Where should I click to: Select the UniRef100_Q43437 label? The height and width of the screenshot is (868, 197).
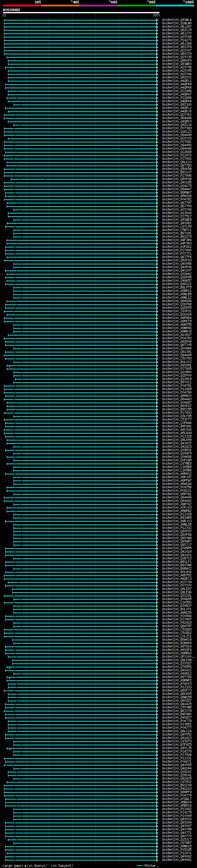(177, 443)
